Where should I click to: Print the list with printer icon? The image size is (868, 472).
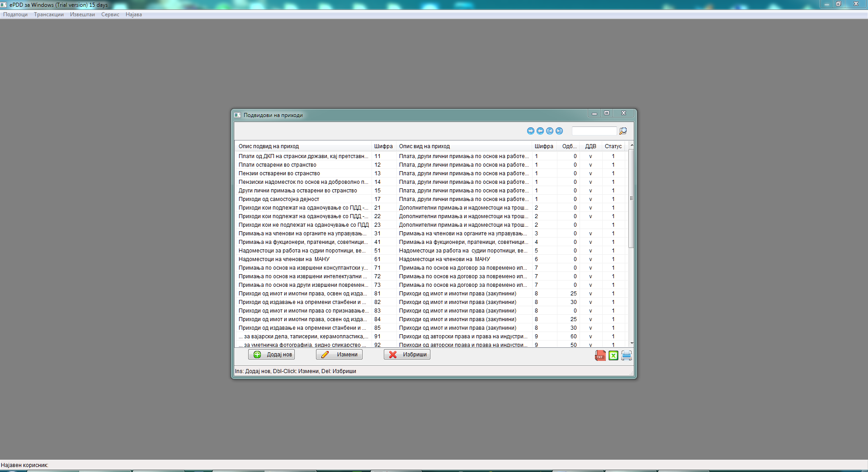(x=626, y=355)
